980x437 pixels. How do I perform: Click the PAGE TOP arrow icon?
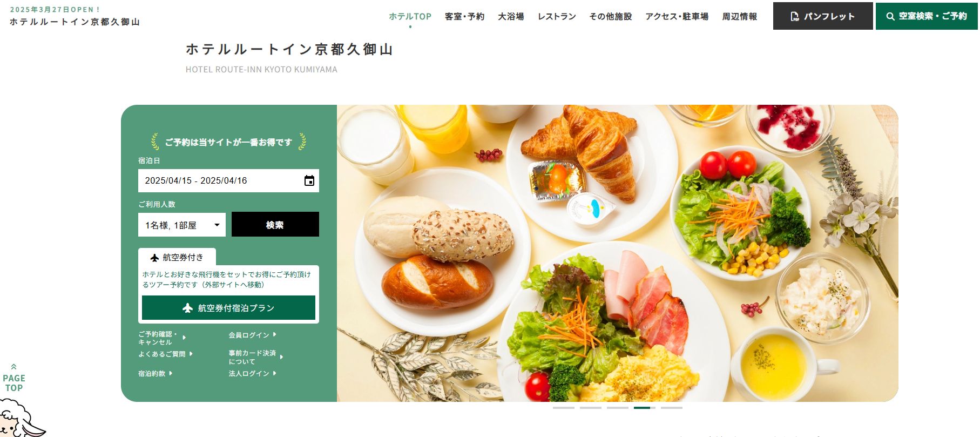[x=13, y=367]
